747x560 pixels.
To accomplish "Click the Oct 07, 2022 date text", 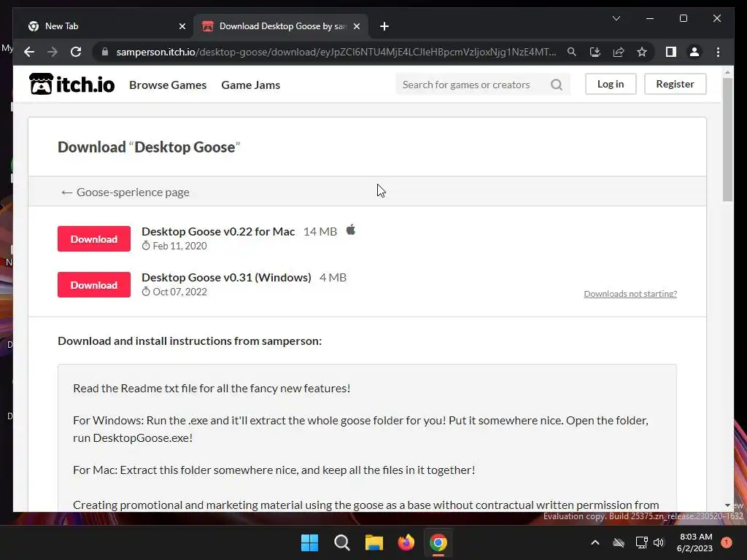I will [x=179, y=292].
